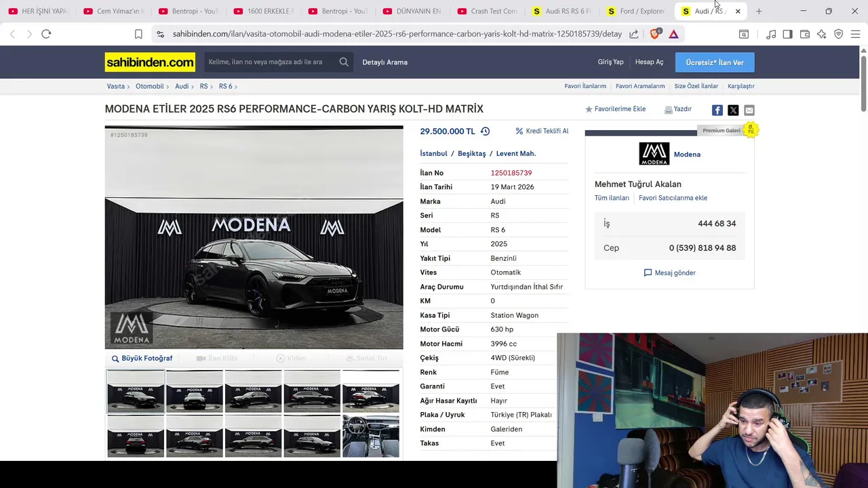The height and width of the screenshot is (488, 868).
Task: Click the Beşiktaş location link
Action: [472, 154]
